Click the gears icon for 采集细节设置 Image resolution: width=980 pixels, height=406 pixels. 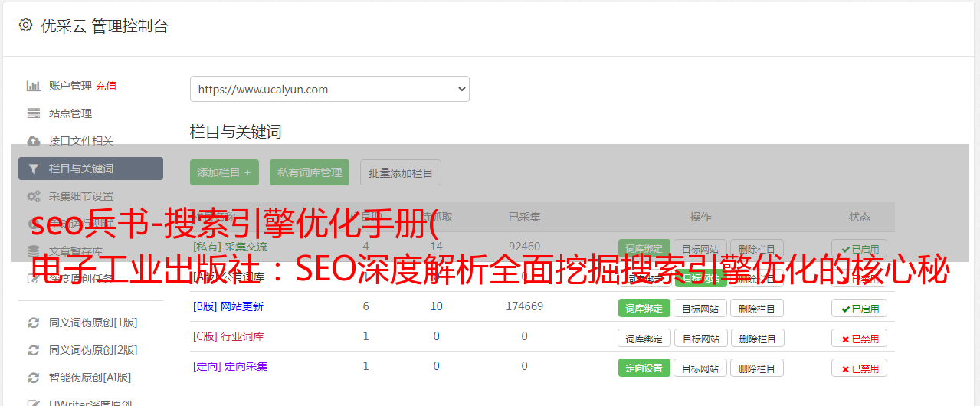[34, 196]
